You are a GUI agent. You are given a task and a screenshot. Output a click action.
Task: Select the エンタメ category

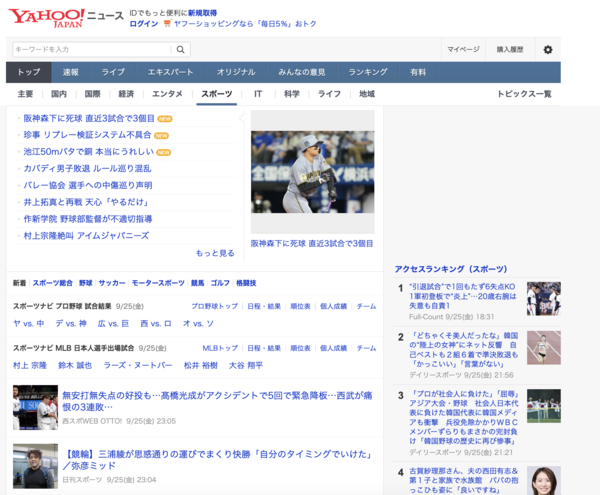(167, 94)
